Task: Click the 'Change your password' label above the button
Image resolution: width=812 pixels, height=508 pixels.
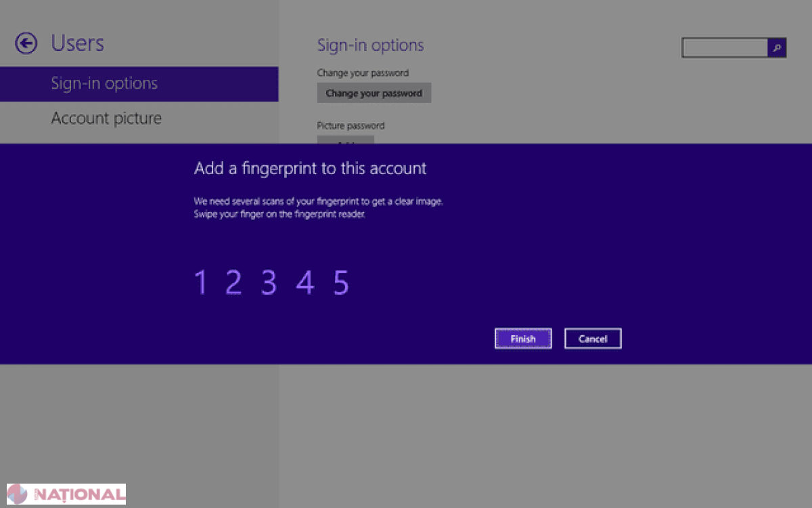Action: (x=363, y=73)
